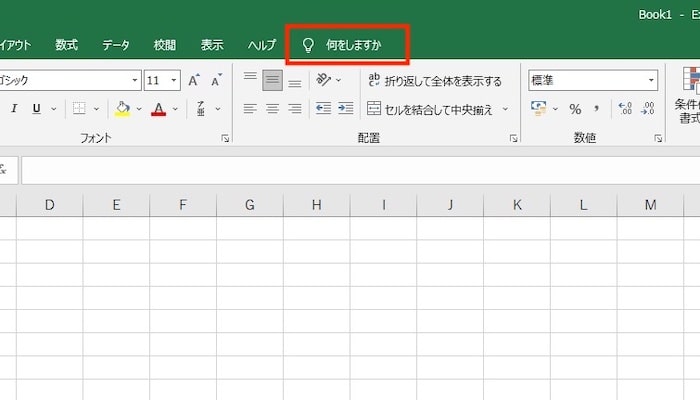Select column L header
The height and width of the screenshot is (400, 700).
click(583, 205)
